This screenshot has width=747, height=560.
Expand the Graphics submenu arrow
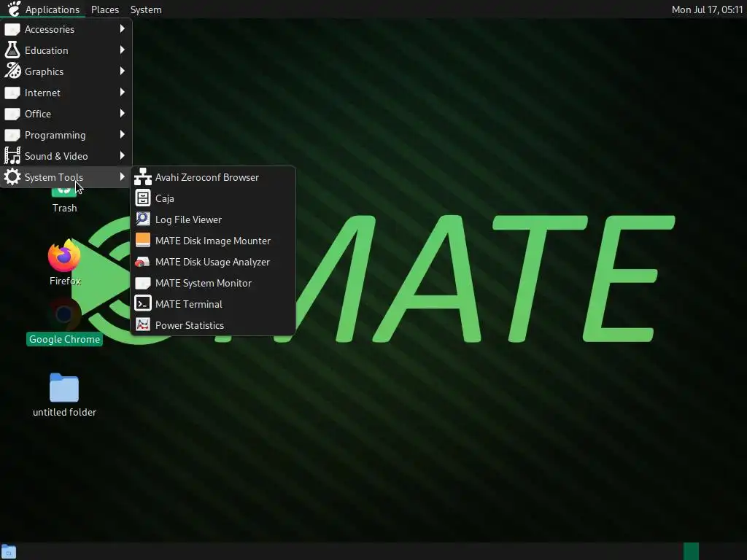123,71
